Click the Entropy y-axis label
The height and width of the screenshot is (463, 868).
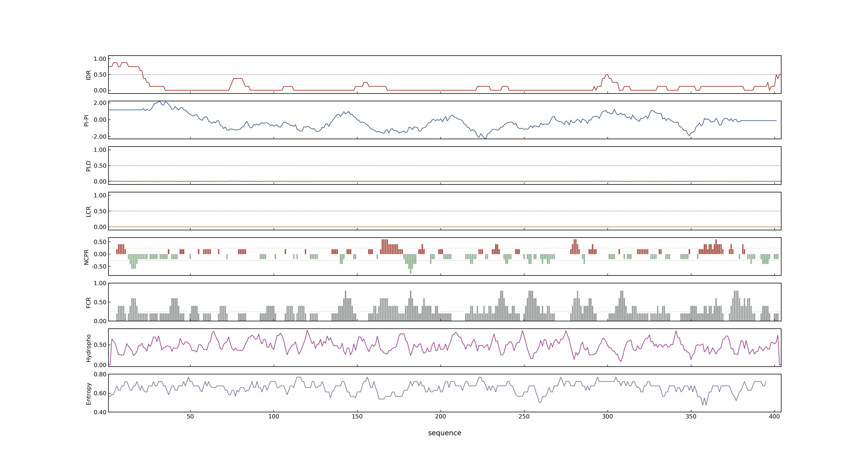[88, 393]
